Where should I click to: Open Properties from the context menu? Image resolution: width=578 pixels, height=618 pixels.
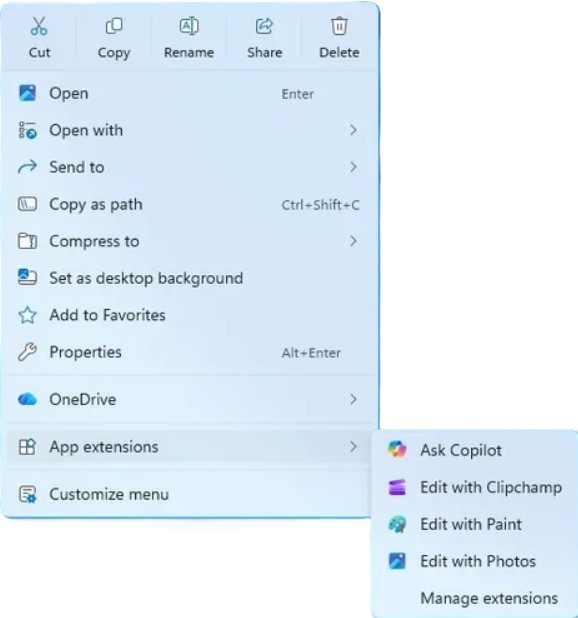click(189, 352)
